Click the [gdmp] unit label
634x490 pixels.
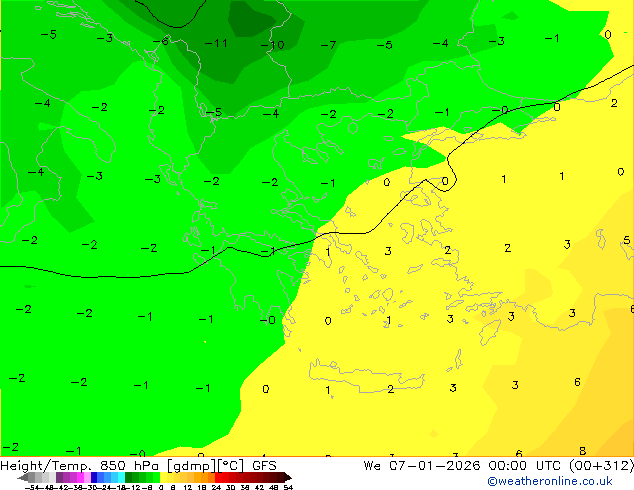(x=191, y=466)
